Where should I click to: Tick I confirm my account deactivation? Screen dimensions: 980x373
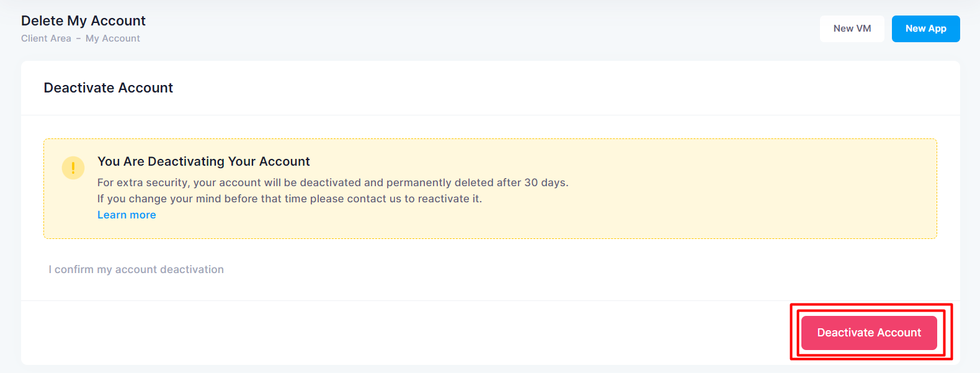click(136, 269)
